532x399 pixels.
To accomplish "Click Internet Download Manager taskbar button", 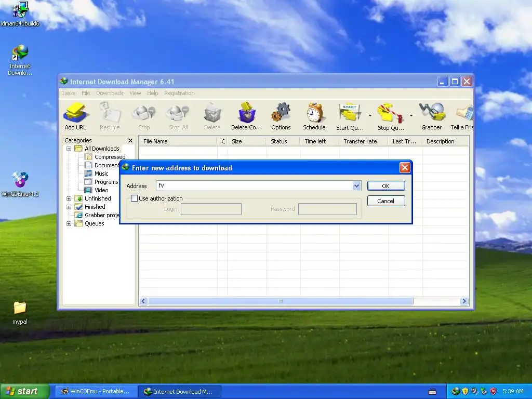I will pos(180,392).
